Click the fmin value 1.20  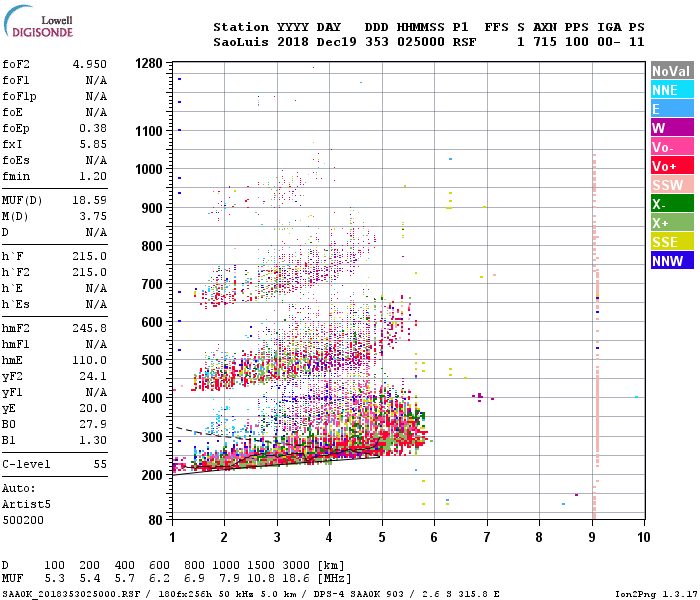pos(93,176)
